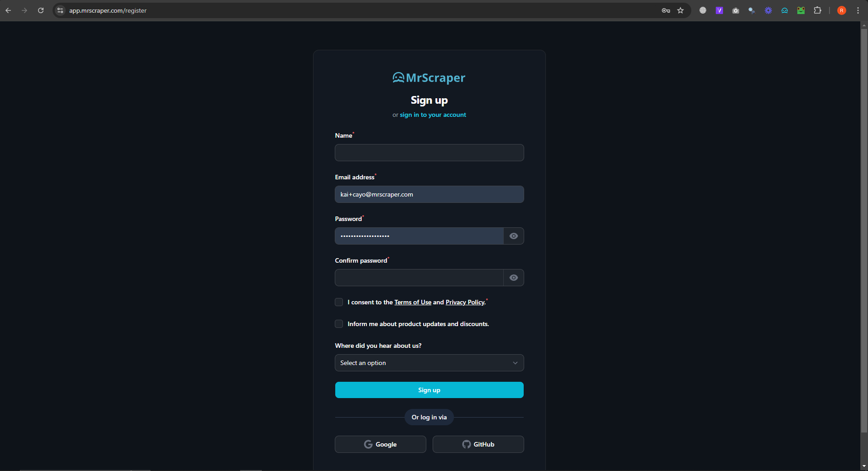Viewport: 868px width, 471px height.
Task: Open 'Where did you hear about us' dropdown
Action: point(429,363)
